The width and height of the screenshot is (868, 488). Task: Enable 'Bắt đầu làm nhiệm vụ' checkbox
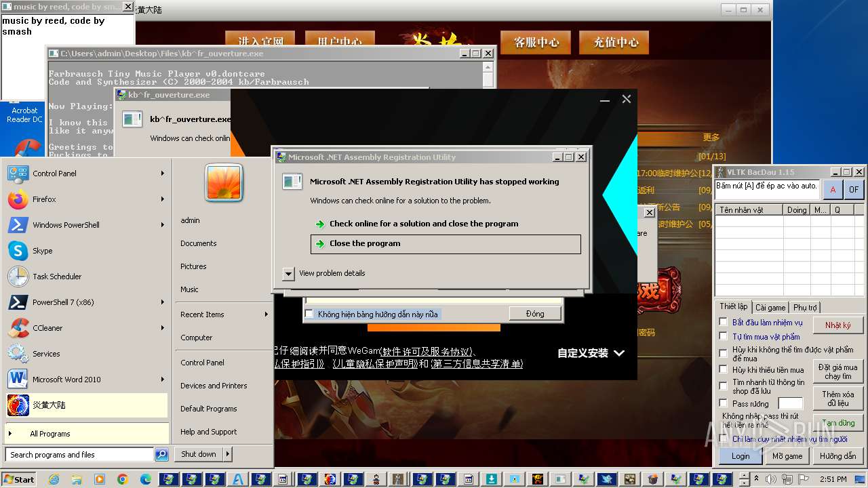[724, 322]
